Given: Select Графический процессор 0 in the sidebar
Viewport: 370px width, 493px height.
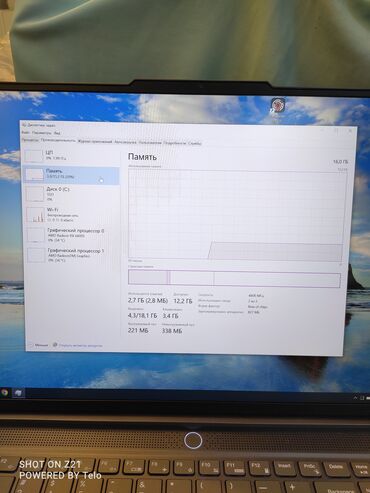Looking at the screenshot, I should pyautogui.click(x=72, y=235).
